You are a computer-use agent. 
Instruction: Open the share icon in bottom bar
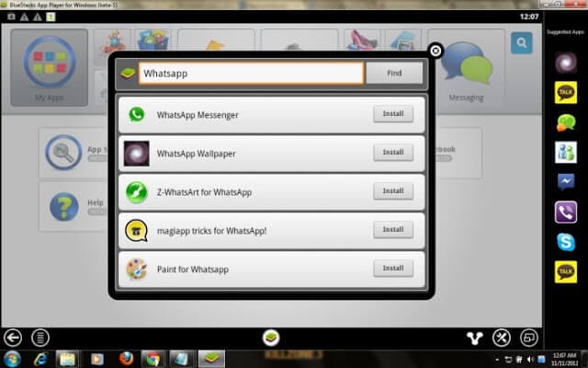pyautogui.click(x=474, y=339)
